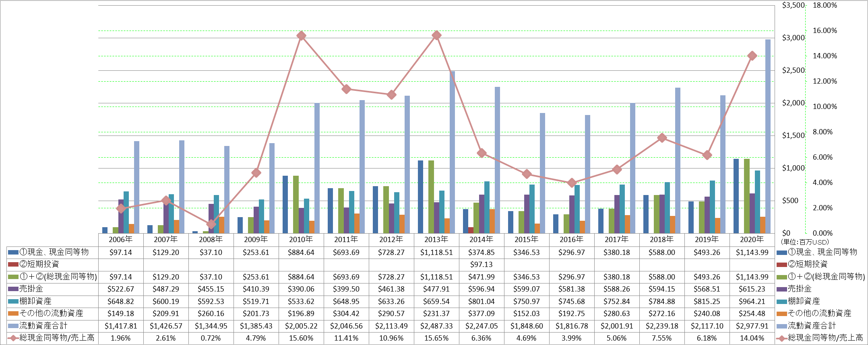Click right legend entry ①＋②(総現金同等物)
This screenshot has height=345, width=868.
pyautogui.click(x=820, y=277)
